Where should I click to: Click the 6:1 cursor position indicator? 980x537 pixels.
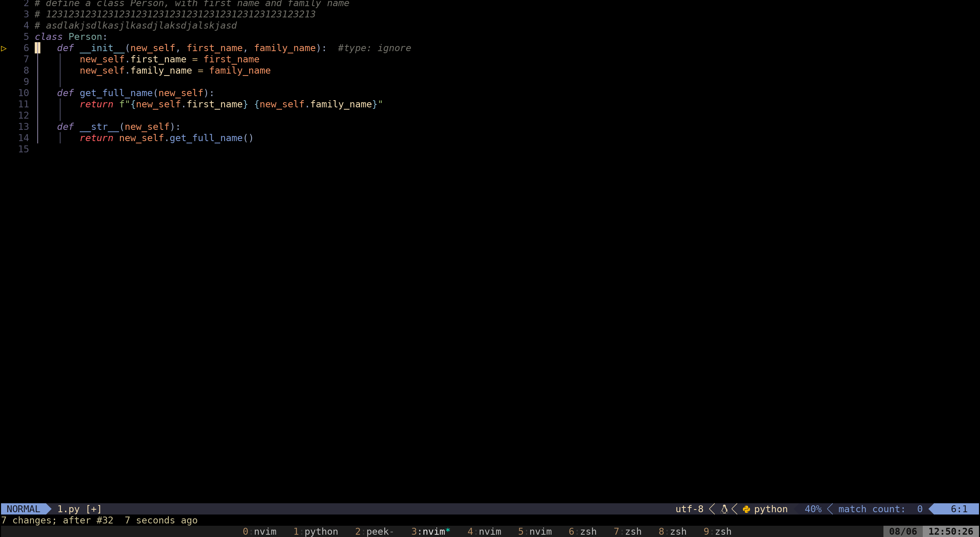pyautogui.click(x=959, y=509)
